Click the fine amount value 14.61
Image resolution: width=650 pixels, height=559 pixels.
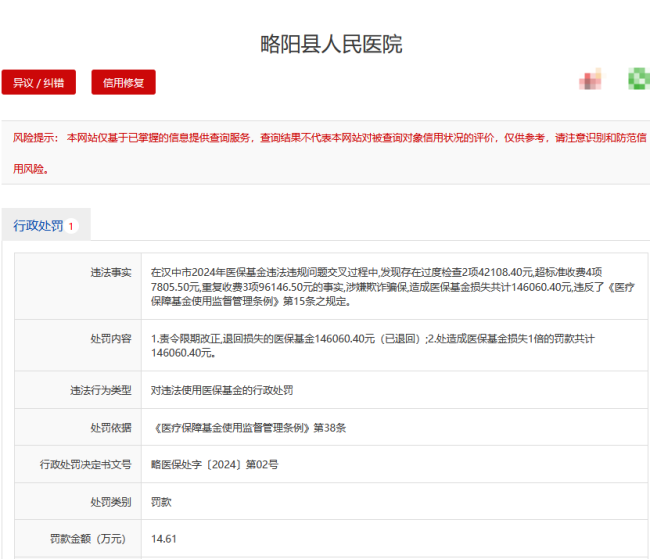tap(163, 538)
